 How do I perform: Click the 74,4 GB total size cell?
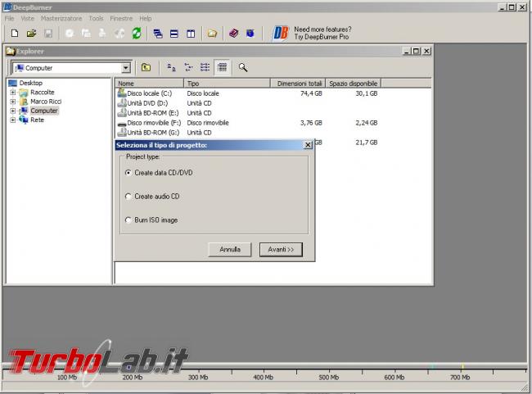pos(311,93)
